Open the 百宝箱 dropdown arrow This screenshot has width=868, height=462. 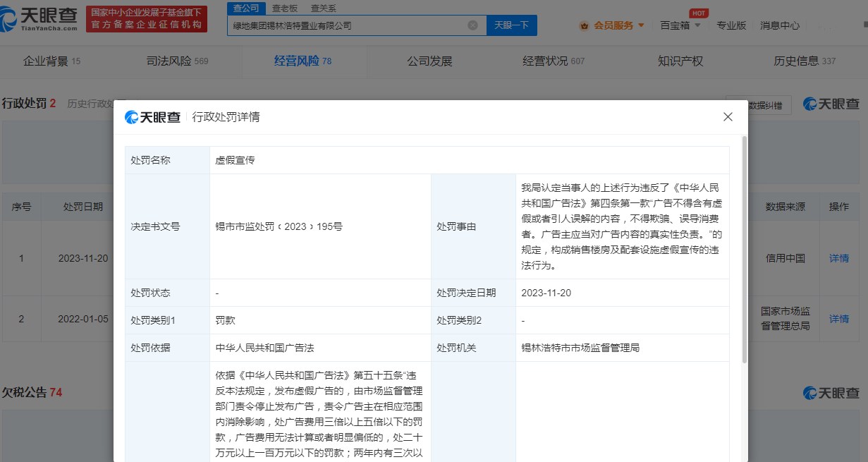[697, 25]
